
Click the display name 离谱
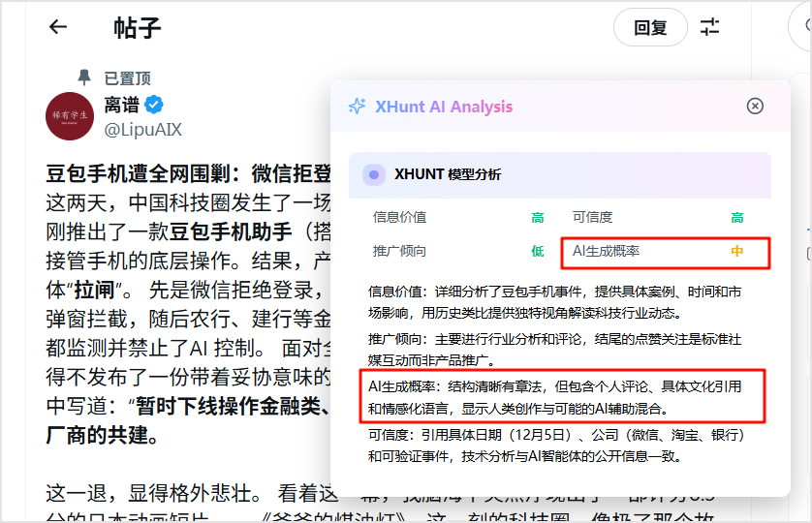pyautogui.click(x=122, y=105)
